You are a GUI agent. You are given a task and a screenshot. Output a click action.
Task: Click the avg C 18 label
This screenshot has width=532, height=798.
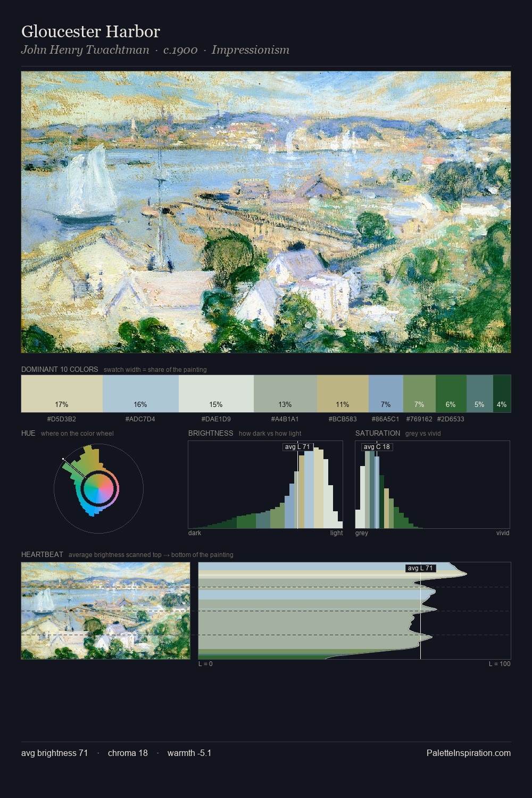coord(377,447)
